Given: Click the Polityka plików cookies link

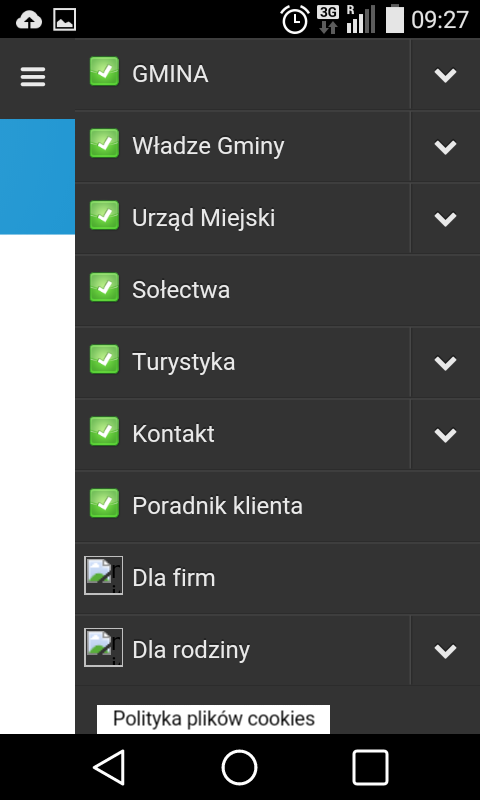Looking at the screenshot, I should pyautogui.click(x=213, y=719).
